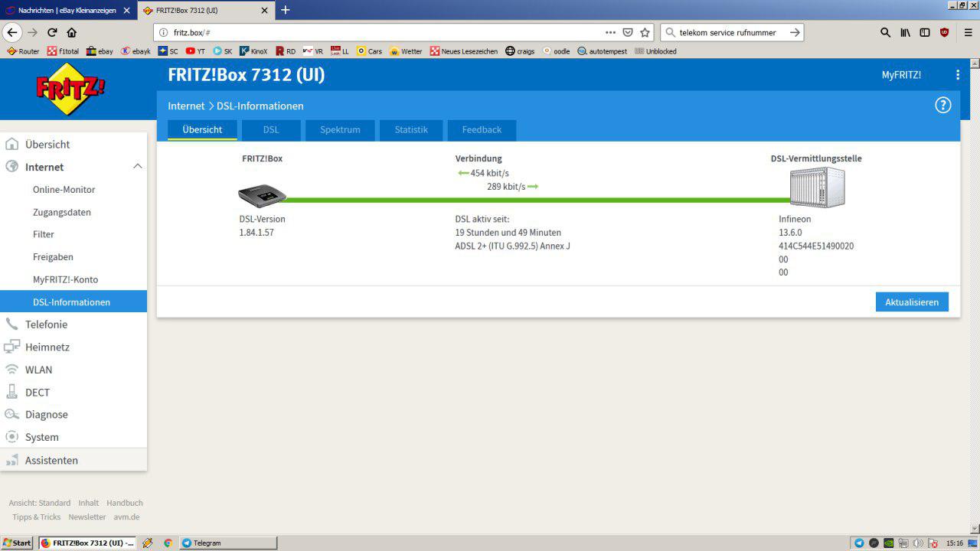Click the Chrome icon in the taskbar

tap(168, 543)
